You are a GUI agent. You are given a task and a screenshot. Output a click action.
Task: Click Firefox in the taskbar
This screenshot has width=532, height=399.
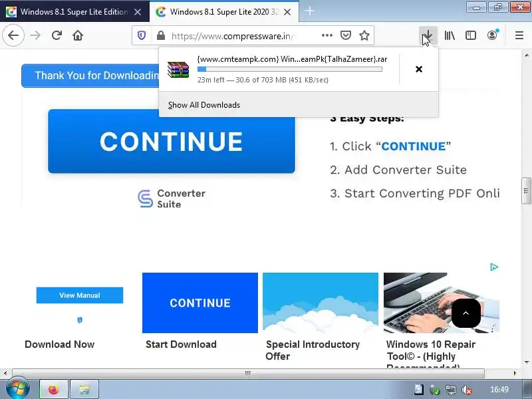tap(54, 390)
